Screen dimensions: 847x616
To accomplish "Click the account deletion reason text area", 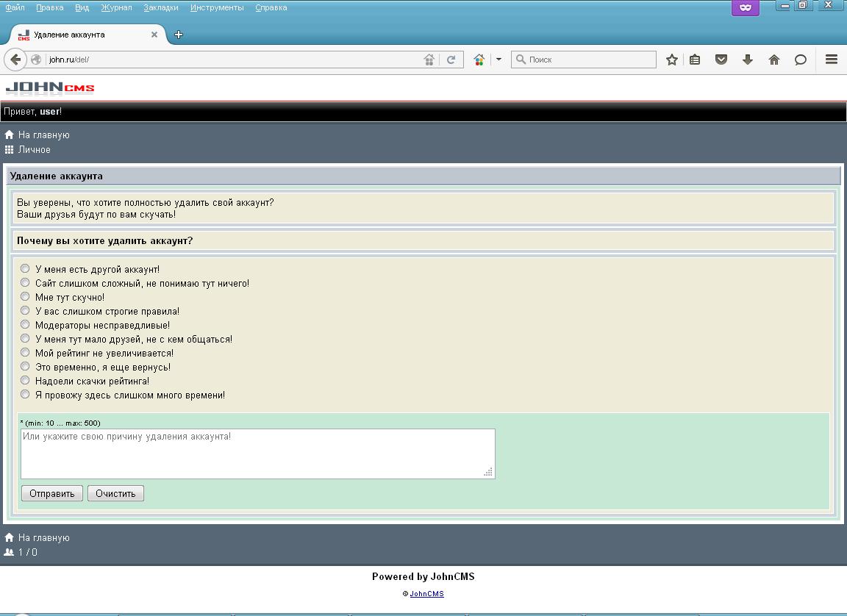I will [257, 454].
